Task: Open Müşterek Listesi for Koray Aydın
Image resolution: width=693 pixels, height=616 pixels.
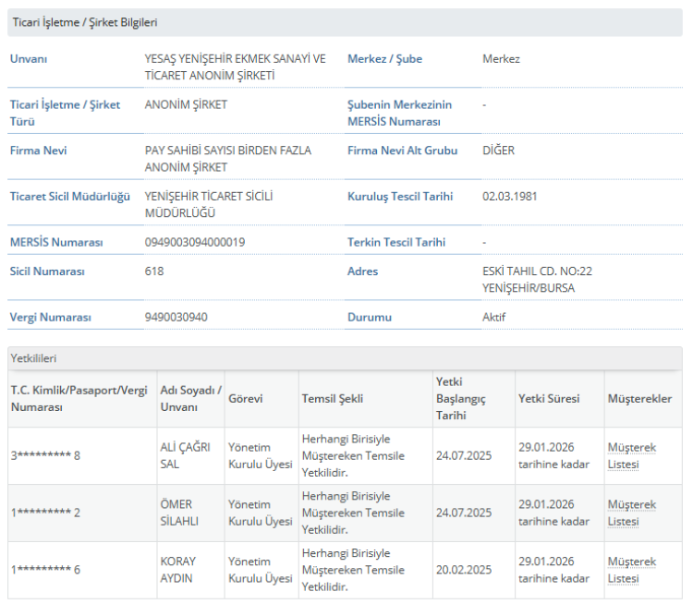Action: [631, 570]
